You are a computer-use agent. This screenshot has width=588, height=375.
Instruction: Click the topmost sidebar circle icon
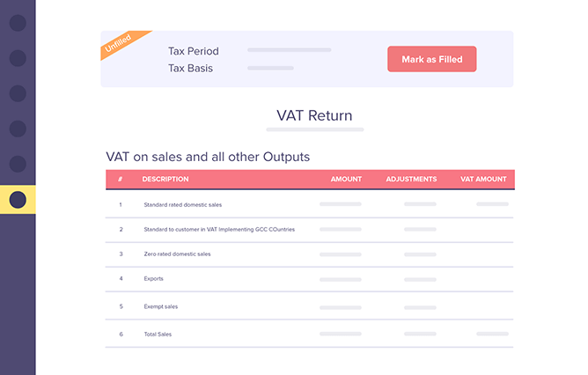[x=18, y=23]
